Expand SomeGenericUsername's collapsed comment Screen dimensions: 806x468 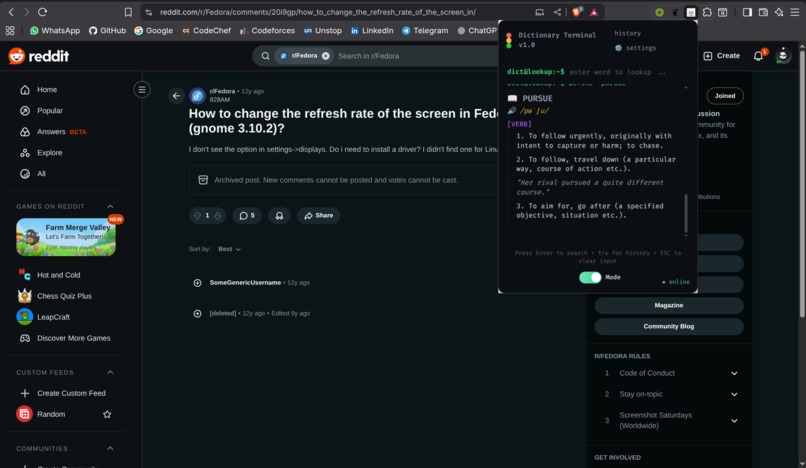[197, 283]
